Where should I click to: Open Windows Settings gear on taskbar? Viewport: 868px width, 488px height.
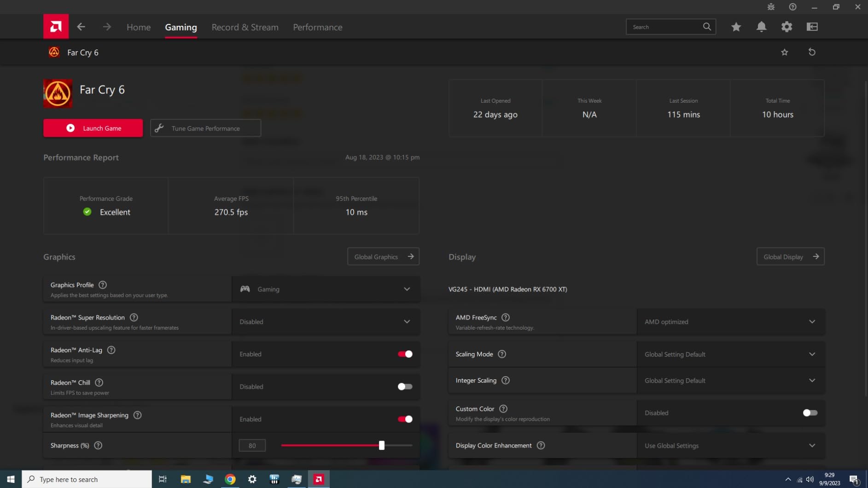[252, 479]
